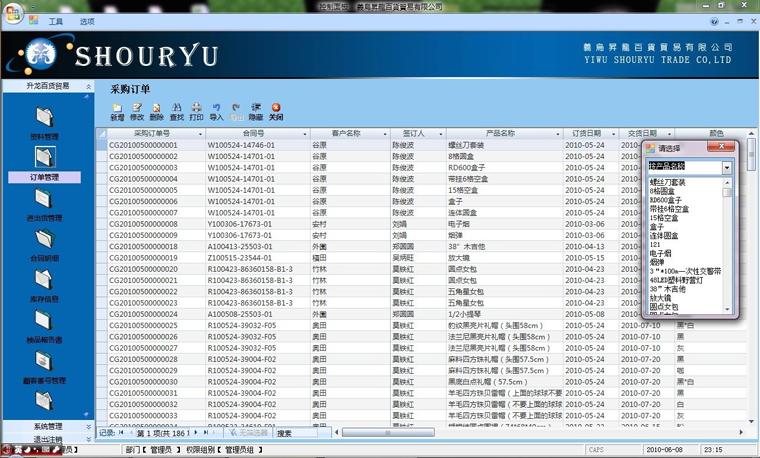Click the help question mark icon
Viewport: 760px width, 458px height.
[714, 21]
